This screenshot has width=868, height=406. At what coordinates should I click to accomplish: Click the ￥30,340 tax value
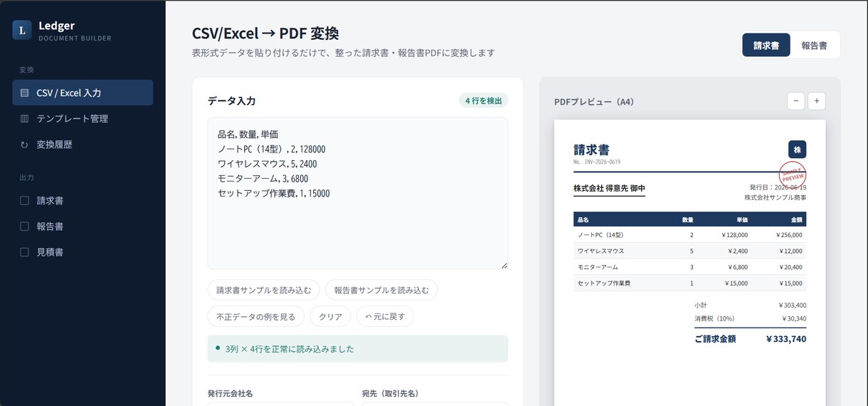pos(794,318)
